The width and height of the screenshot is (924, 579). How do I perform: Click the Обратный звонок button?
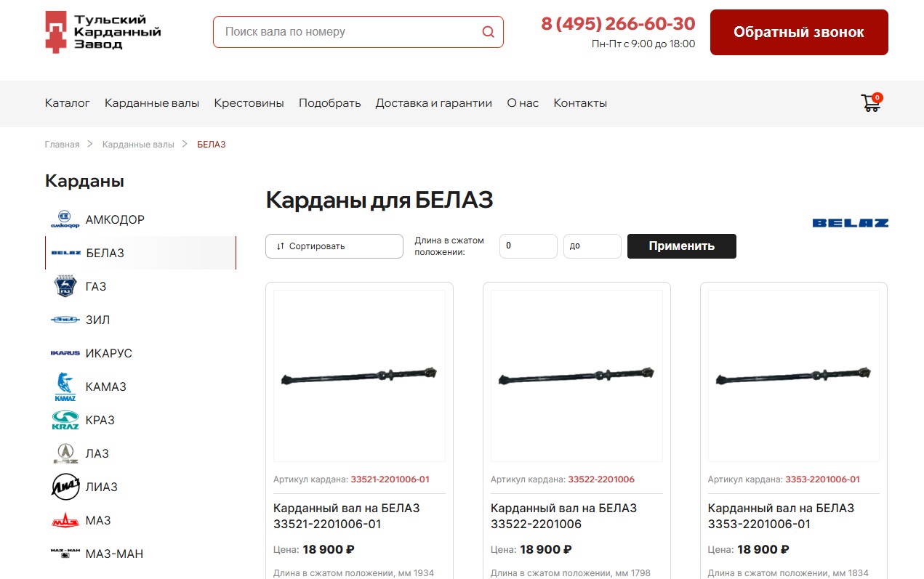(x=799, y=32)
